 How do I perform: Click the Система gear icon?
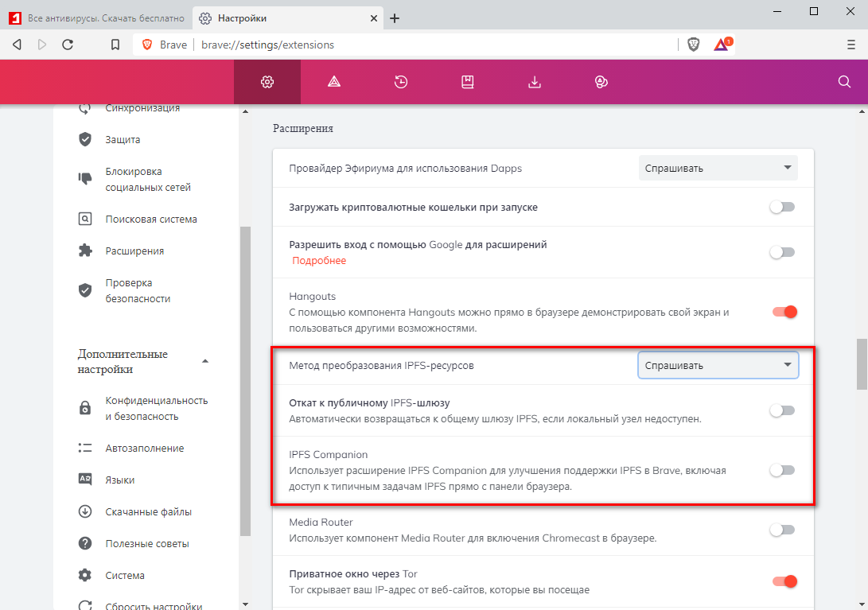point(84,575)
